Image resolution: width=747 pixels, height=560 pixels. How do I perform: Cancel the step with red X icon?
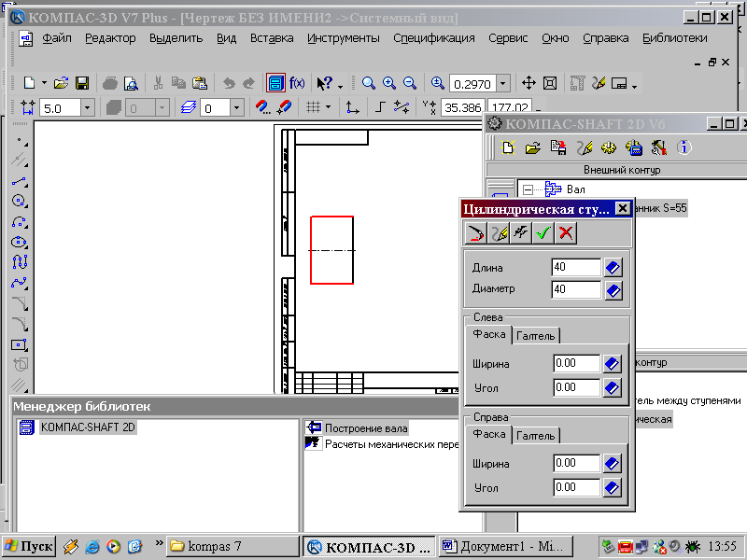(566, 233)
